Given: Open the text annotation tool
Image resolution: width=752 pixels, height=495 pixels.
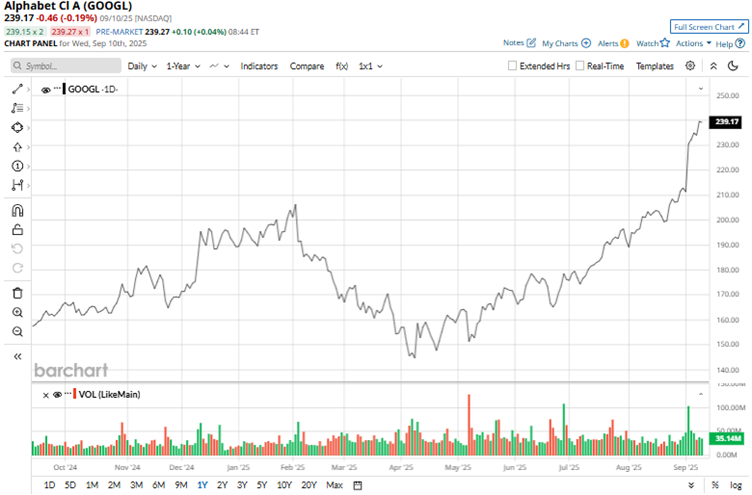Looking at the screenshot, I should [x=17, y=108].
